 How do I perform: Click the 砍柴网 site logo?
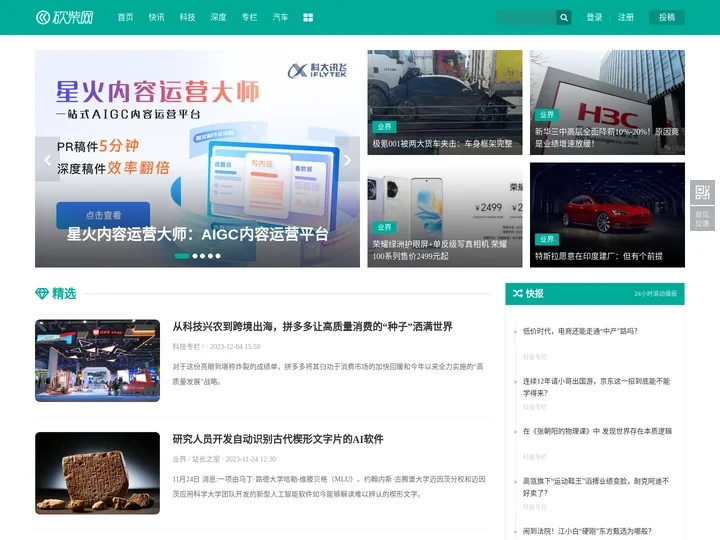(x=65, y=17)
